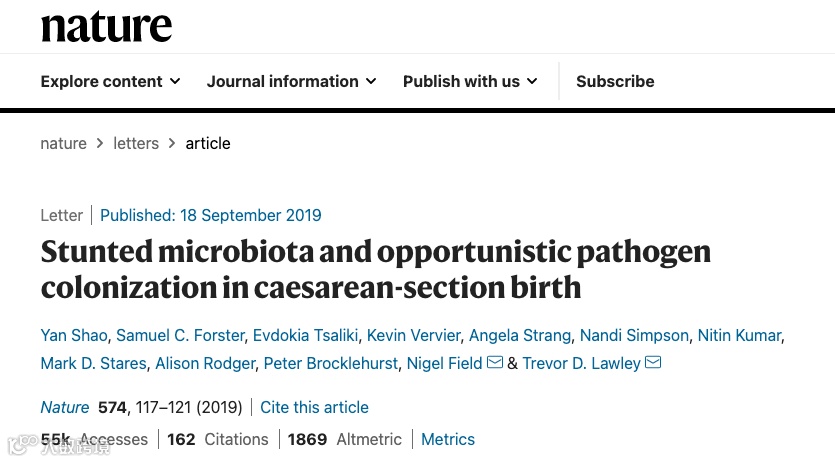Open the letters breadcrumb link
The height and width of the screenshot is (462, 835).
[136, 143]
